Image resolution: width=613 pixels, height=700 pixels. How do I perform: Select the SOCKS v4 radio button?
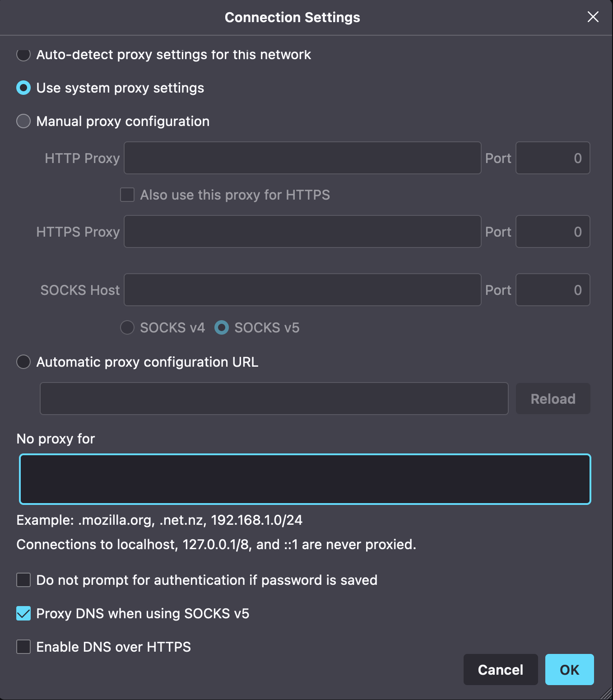point(127,327)
